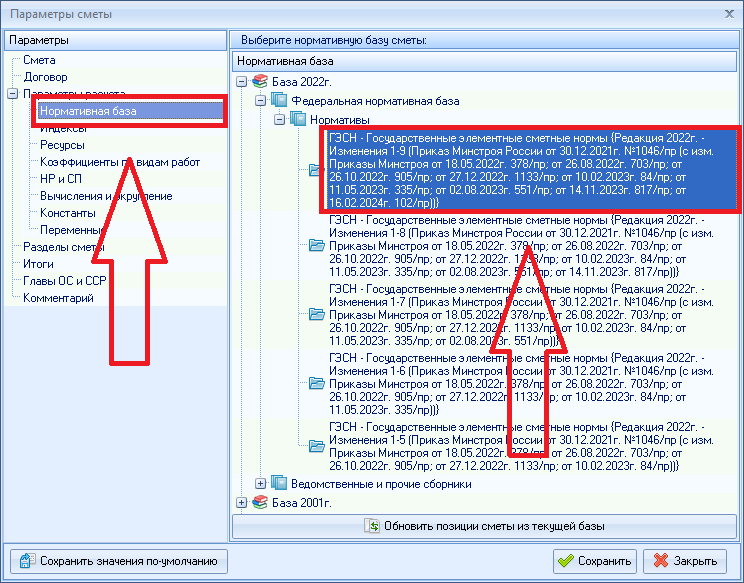The width and height of the screenshot is (744, 583).
Task: Click the refresh icon on Обновить позиции button
Action: pos(372,526)
